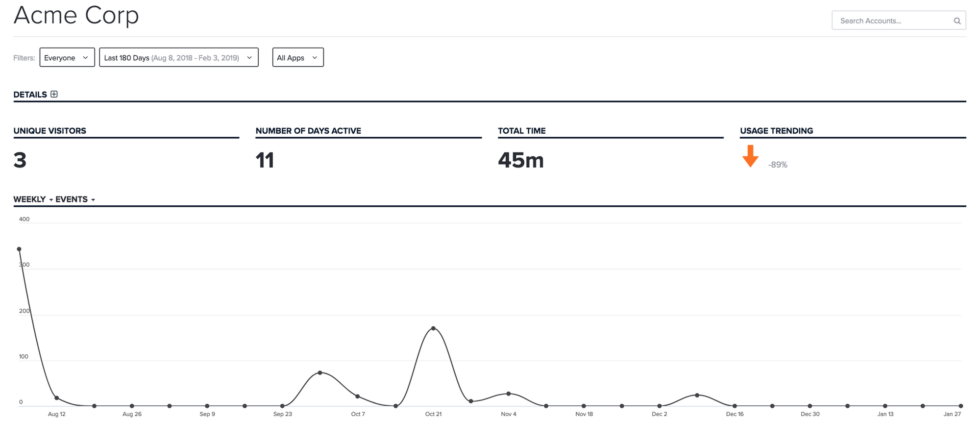
Task: Open the WEEKLY interval dropdown
Action: click(33, 199)
